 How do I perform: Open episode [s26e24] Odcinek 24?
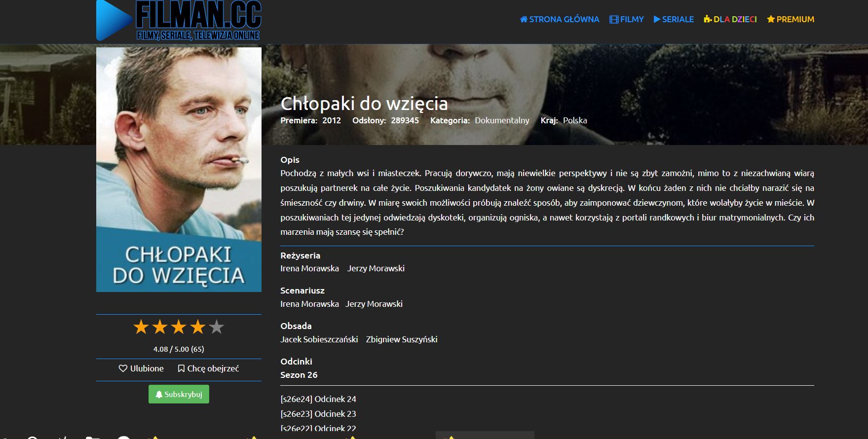(318, 399)
